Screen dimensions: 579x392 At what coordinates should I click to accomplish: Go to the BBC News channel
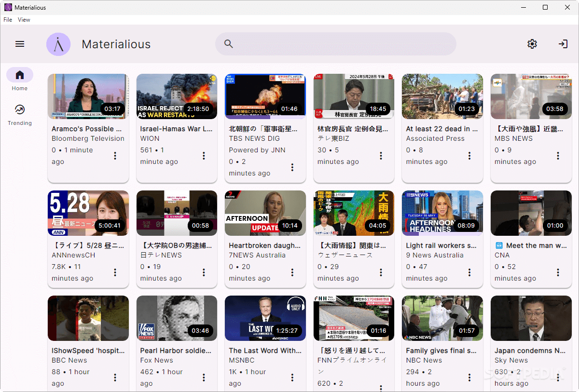(69, 360)
